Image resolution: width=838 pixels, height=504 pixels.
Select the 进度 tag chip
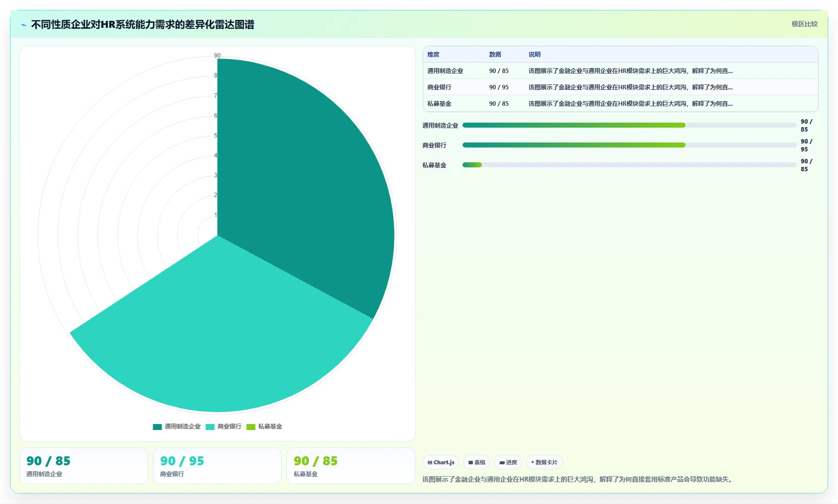point(508,462)
